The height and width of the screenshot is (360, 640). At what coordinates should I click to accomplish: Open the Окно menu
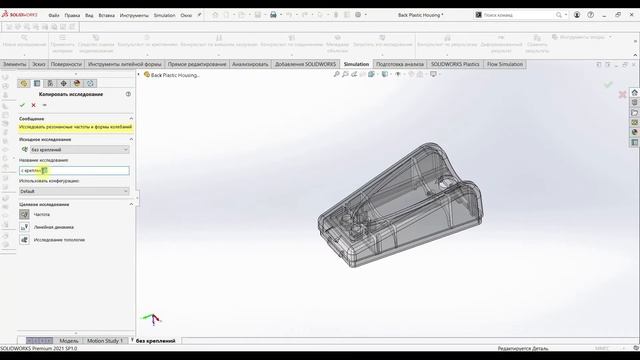point(186,15)
